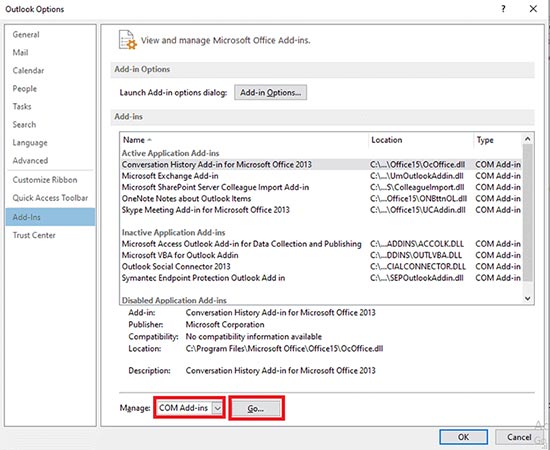Open the Manage COM Add-ins dropdown
Image resolution: width=550 pixels, height=450 pixels.
(x=189, y=408)
